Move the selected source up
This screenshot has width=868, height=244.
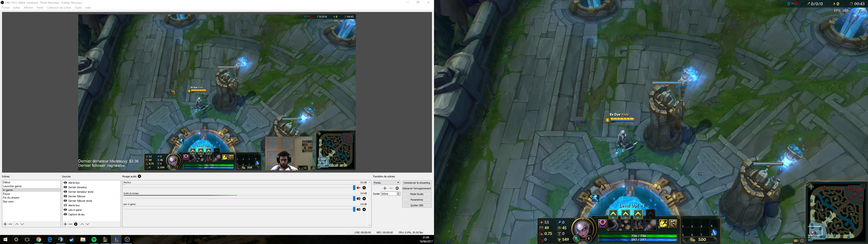(82, 224)
